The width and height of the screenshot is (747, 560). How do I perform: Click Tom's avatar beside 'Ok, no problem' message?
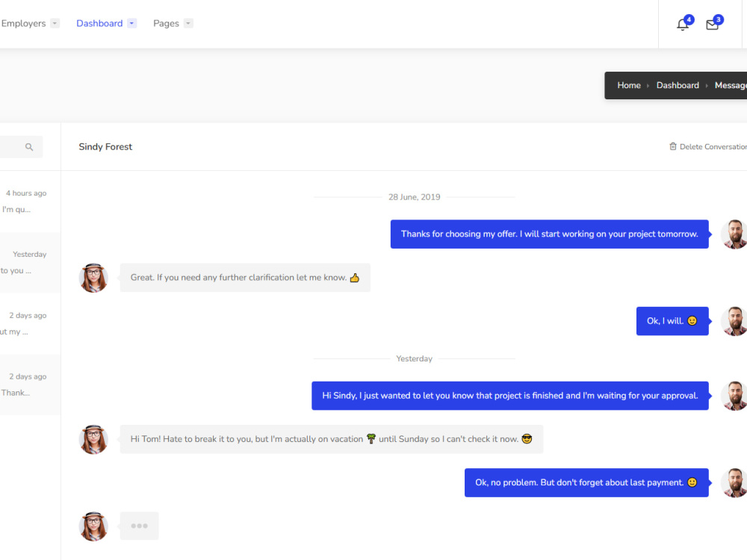(x=734, y=483)
